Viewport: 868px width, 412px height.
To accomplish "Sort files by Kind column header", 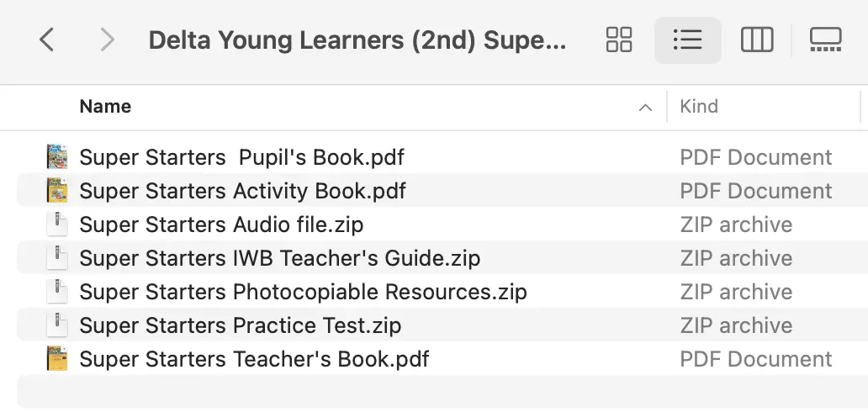I will 699,106.
